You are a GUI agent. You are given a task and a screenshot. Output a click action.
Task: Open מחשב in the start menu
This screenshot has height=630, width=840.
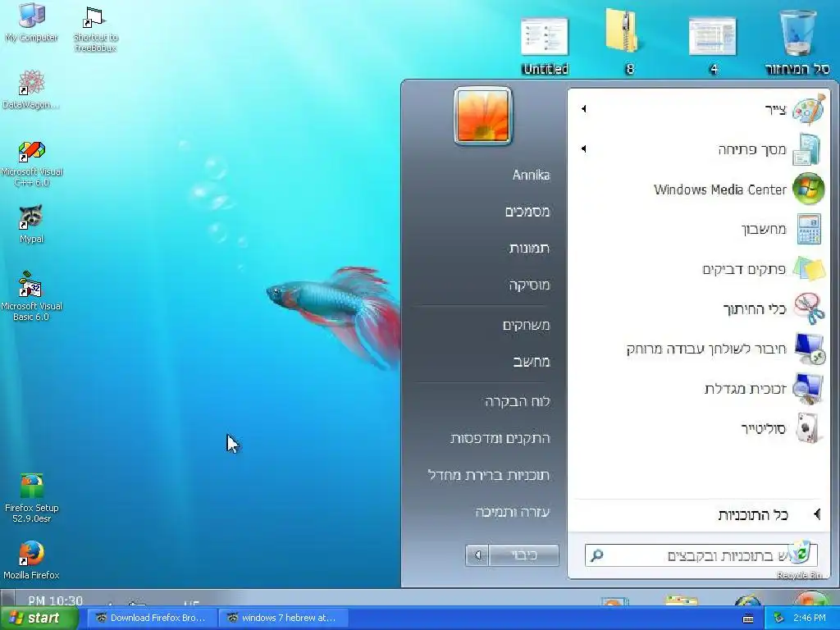click(x=532, y=362)
